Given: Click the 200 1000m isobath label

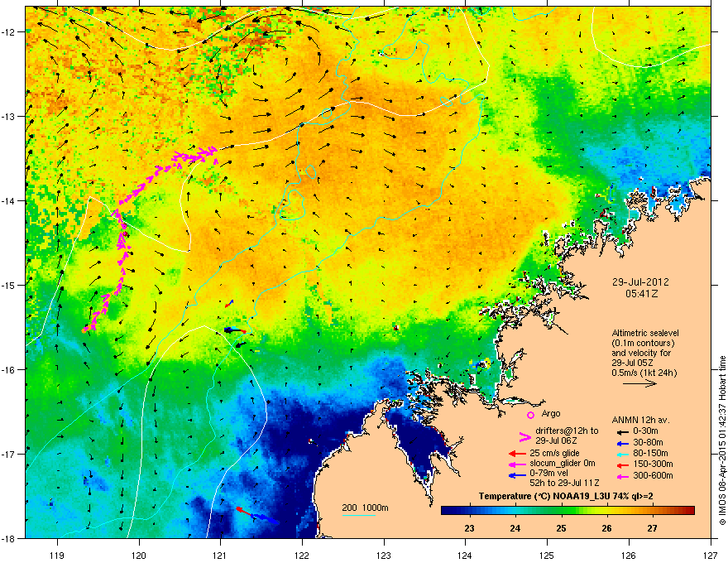Looking at the screenshot, I should pos(365,508).
